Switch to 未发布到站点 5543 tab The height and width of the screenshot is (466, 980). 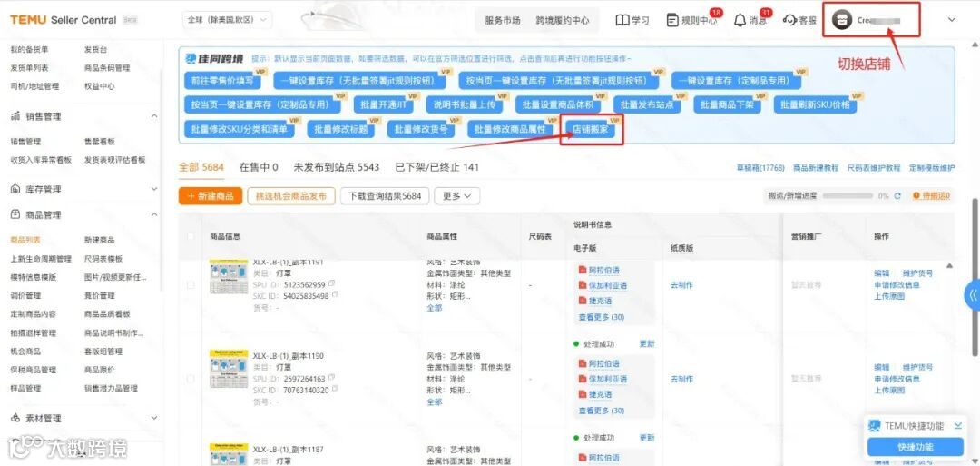(337, 167)
